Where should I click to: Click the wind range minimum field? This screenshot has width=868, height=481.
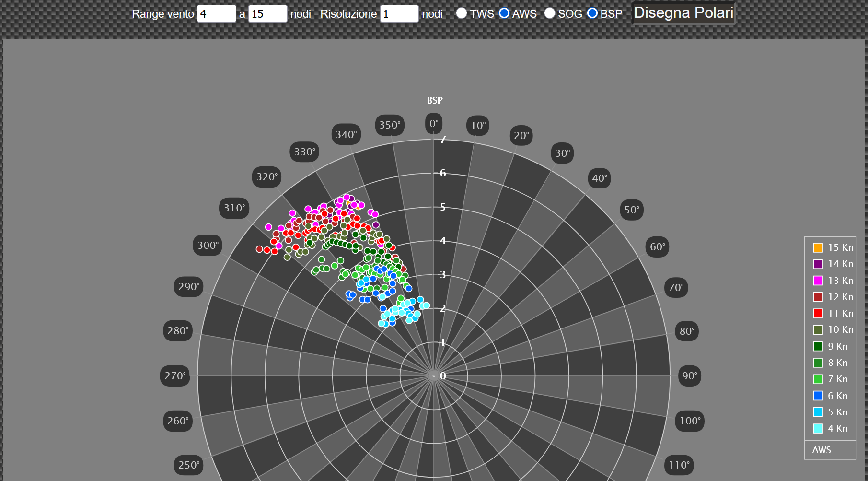pyautogui.click(x=216, y=14)
